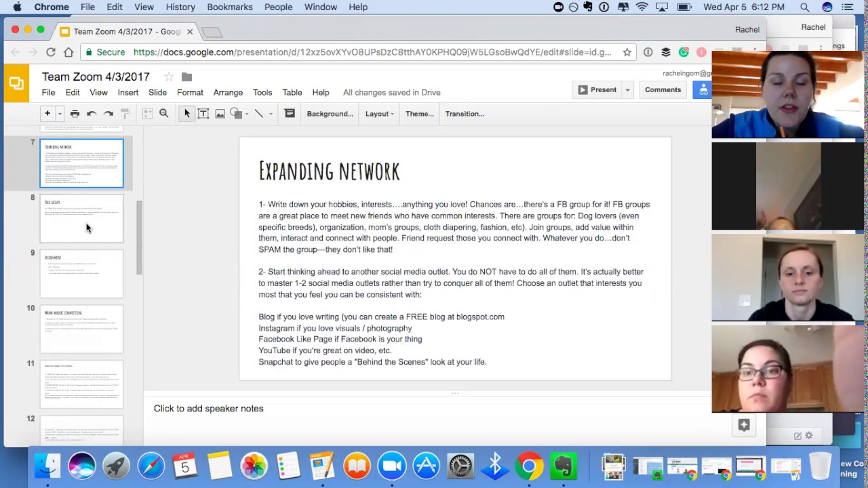Move the presentation using folder icon
The image size is (868, 488).
(187, 77)
